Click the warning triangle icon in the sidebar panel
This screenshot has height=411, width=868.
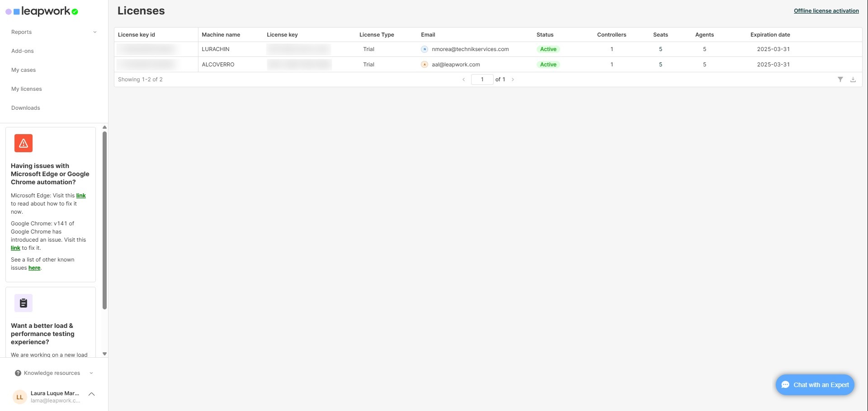click(23, 143)
